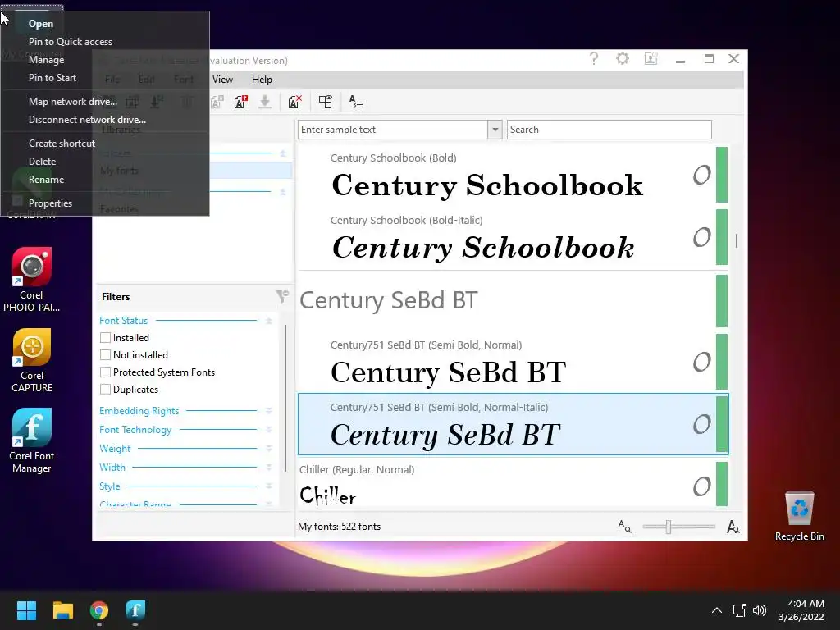
Task: Click the Enter sample text field
Action: click(393, 129)
